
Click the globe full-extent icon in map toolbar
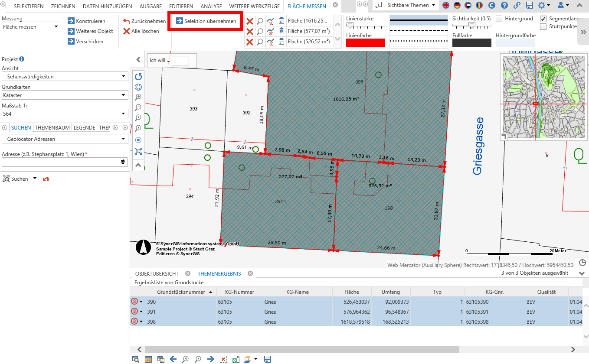[x=138, y=87]
